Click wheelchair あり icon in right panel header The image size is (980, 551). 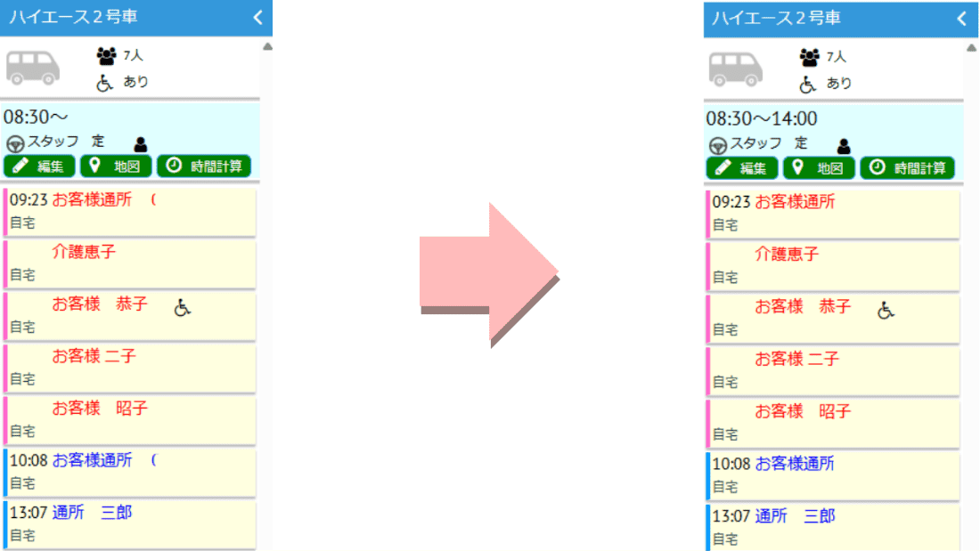tap(807, 84)
